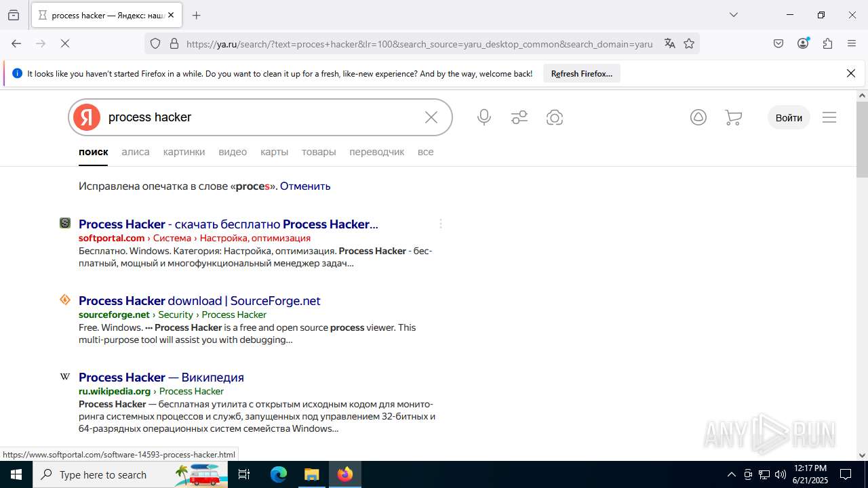Switch to переводчик tab

[376, 152]
